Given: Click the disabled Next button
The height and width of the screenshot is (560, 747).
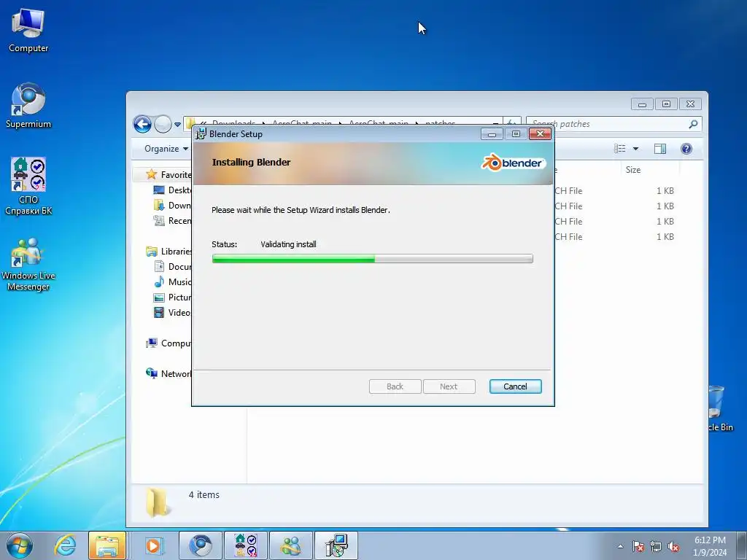Looking at the screenshot, I should [449, 386].
